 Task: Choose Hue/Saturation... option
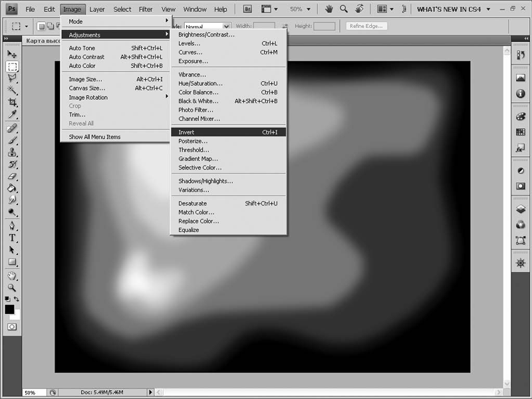(228, 83)
